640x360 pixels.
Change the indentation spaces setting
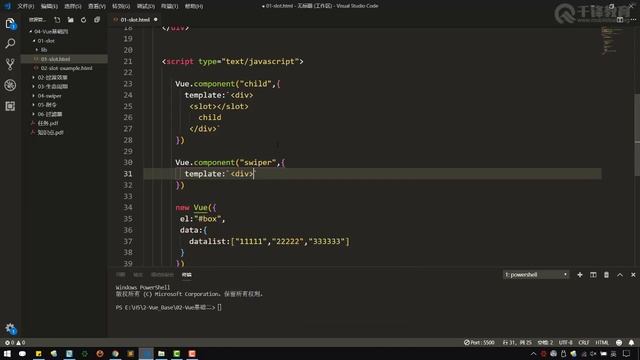click(x=545, y=342)
